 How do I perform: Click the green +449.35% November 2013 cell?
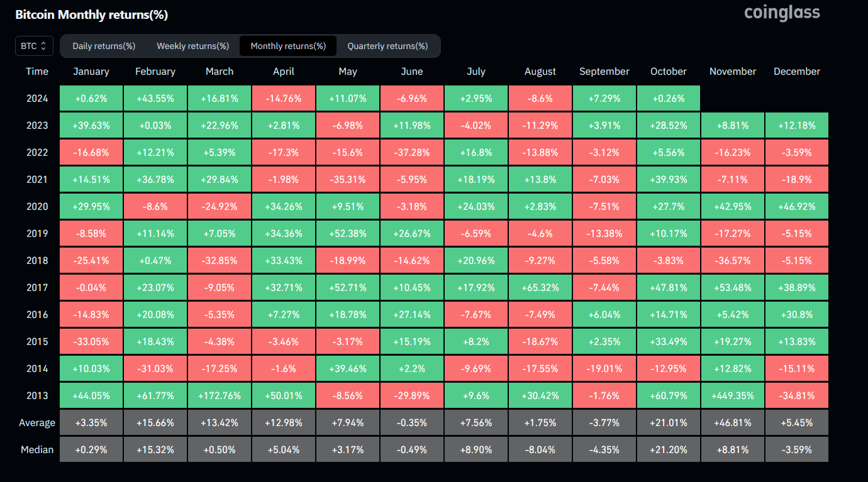(x=732, y=395)
